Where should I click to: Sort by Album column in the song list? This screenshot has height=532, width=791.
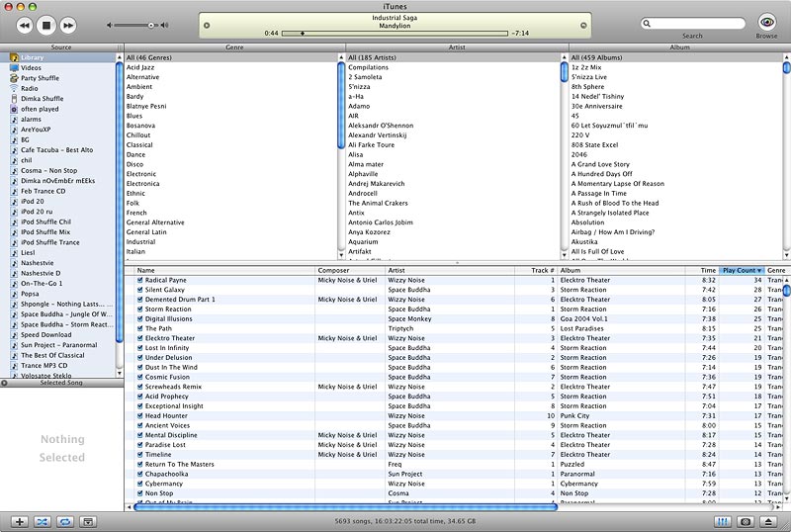(621, 271)
